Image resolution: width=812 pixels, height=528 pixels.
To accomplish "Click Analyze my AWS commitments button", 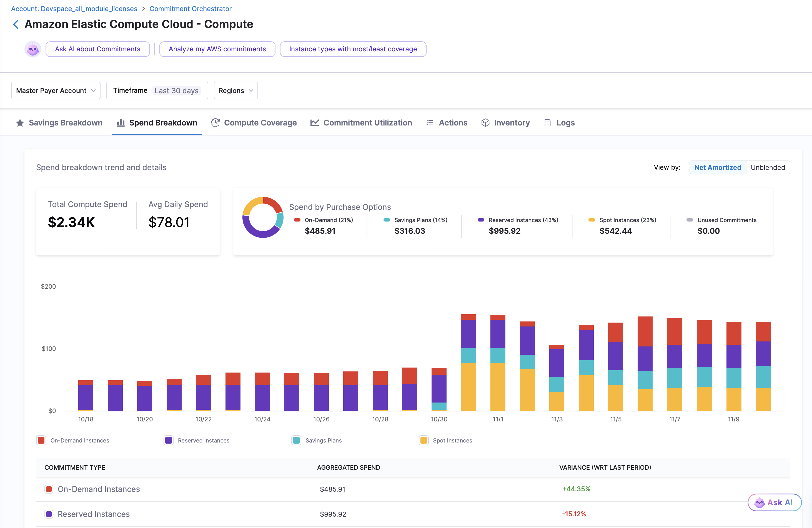I will pyautogui.click(x=217, y=49).
